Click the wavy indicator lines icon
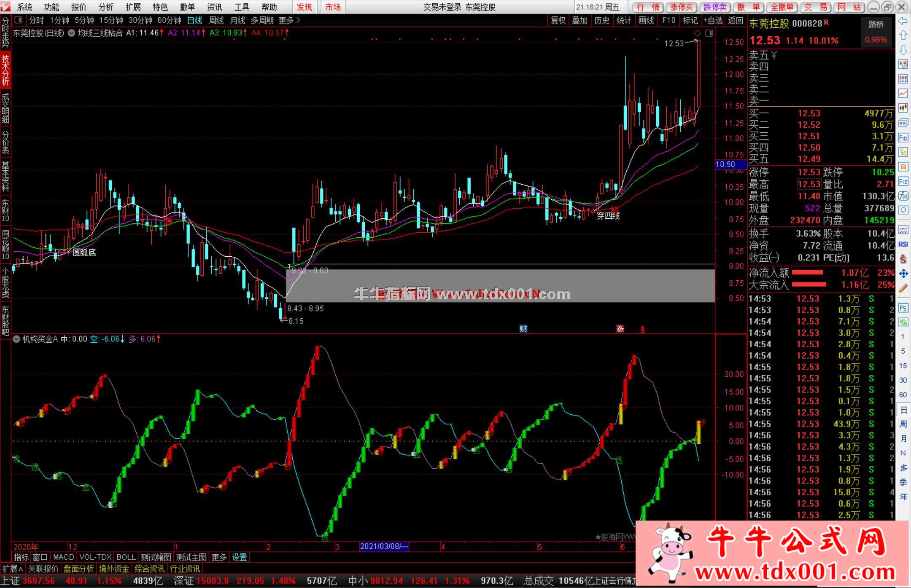 [x=903, y=230]
